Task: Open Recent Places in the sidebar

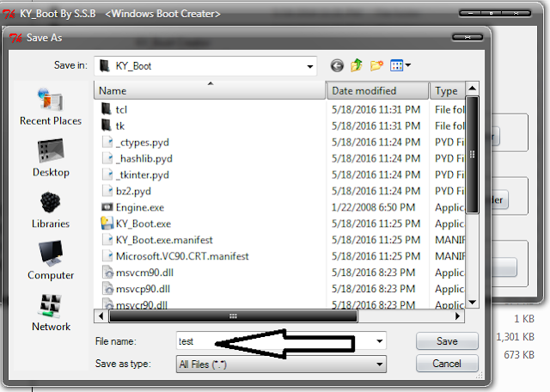Action: (51, 107)
